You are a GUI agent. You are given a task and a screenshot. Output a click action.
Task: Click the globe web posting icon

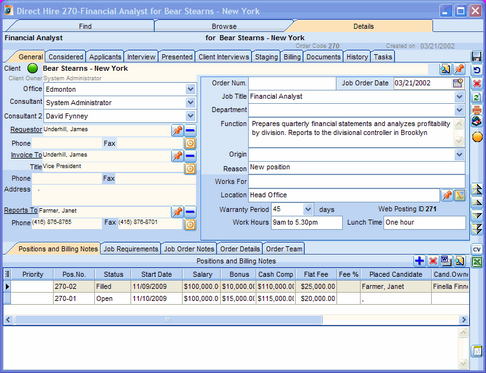coord(477,121)
